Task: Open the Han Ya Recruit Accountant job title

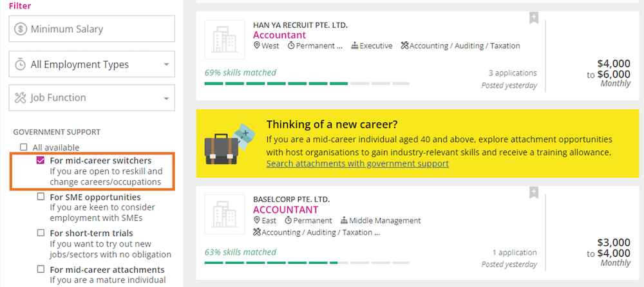Action: [x=279, y=35]
